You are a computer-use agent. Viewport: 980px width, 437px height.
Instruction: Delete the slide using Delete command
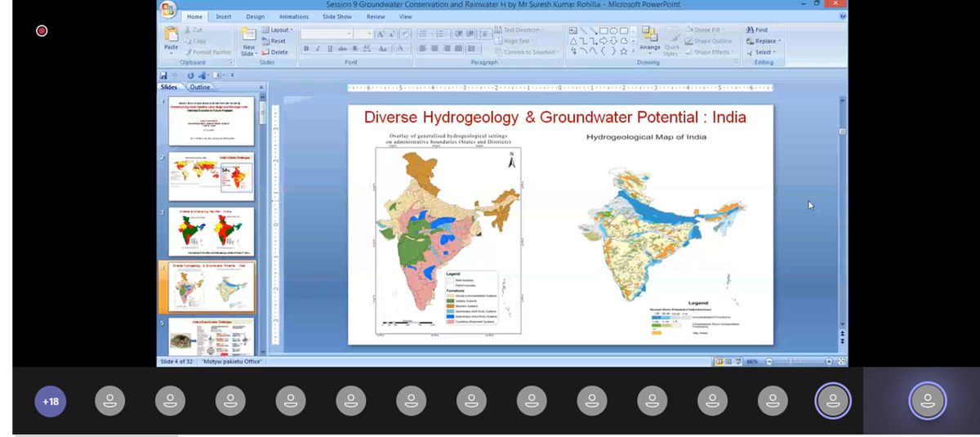275,51
